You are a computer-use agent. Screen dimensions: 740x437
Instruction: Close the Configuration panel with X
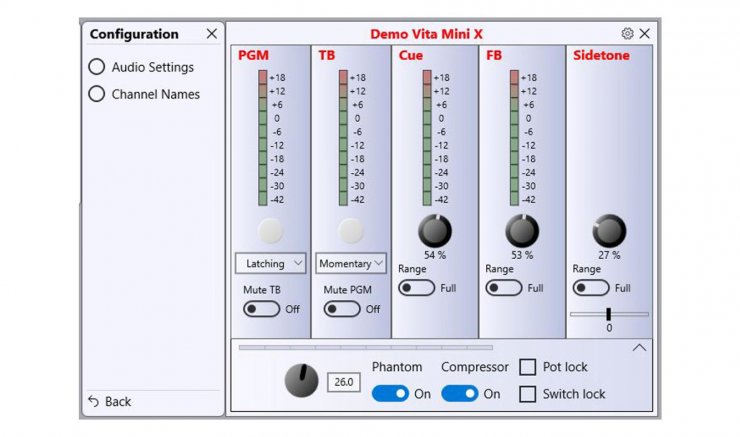[211, 33]
